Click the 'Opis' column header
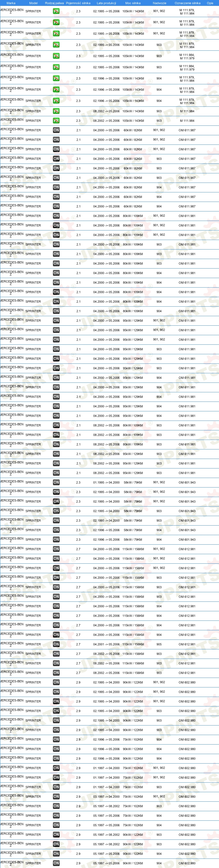Screen dimensions: 219x868 click(210, 3)
